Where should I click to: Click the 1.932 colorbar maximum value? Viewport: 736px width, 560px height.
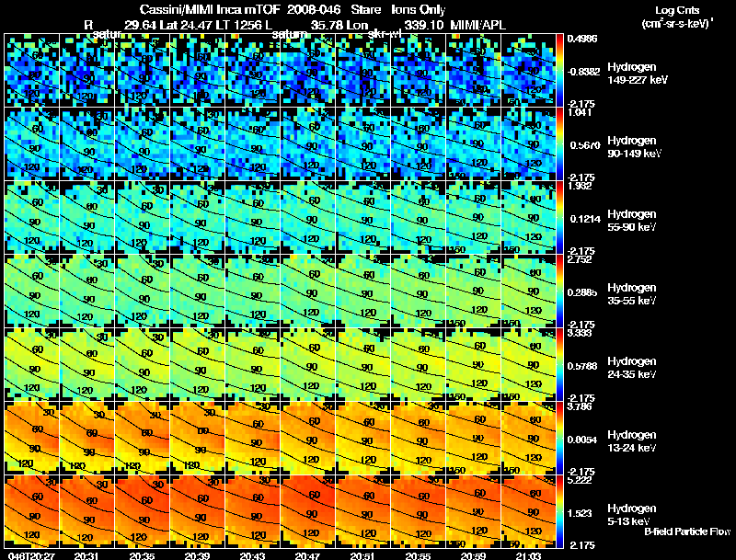point(580,186)
